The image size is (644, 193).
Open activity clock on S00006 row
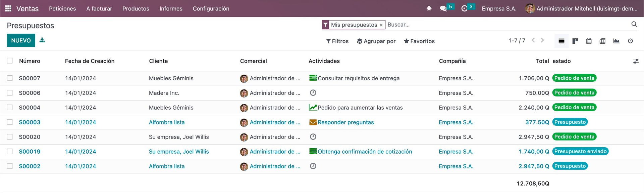313,93
